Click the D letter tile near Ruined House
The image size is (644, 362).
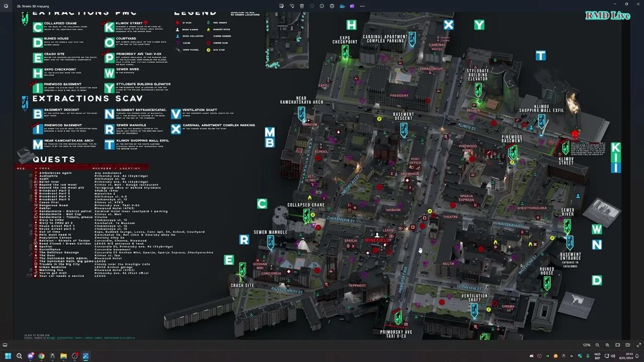[597, 280]
